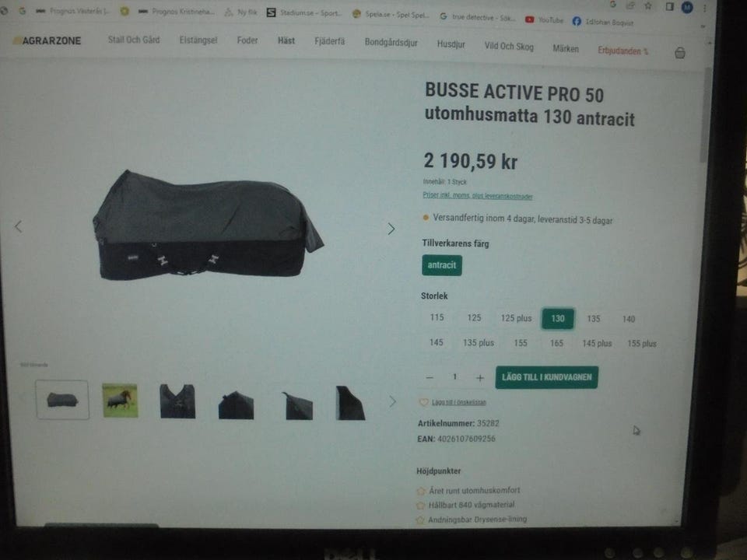747x560 pixels.
Task: Open the Stall Och Gård menu
Action: click(134, 40)
